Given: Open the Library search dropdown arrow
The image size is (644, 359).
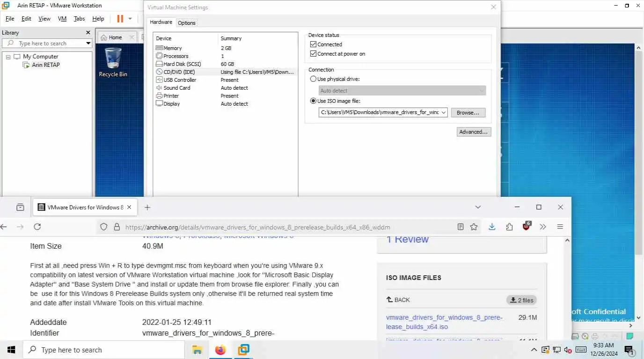Looking at the screenshot, I should [88, 43].
